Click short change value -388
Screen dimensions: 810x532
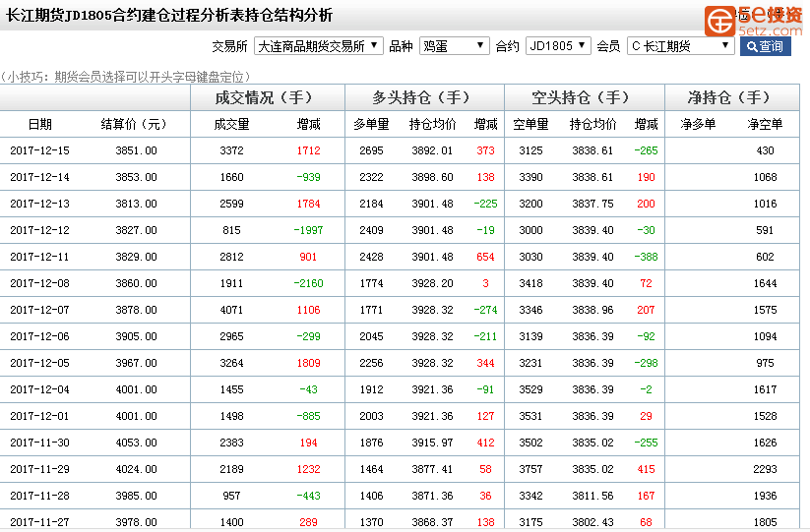tap(646, 257)
